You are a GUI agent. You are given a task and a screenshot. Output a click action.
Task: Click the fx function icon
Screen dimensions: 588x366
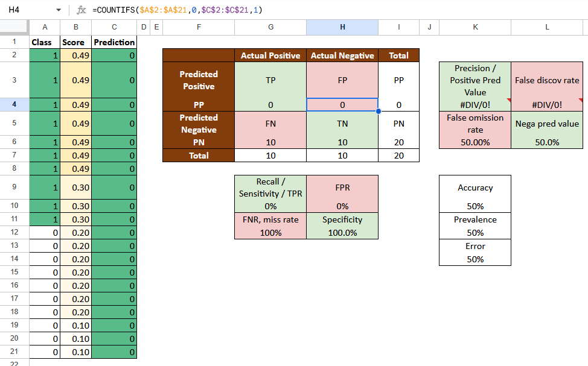coord(81,10)
